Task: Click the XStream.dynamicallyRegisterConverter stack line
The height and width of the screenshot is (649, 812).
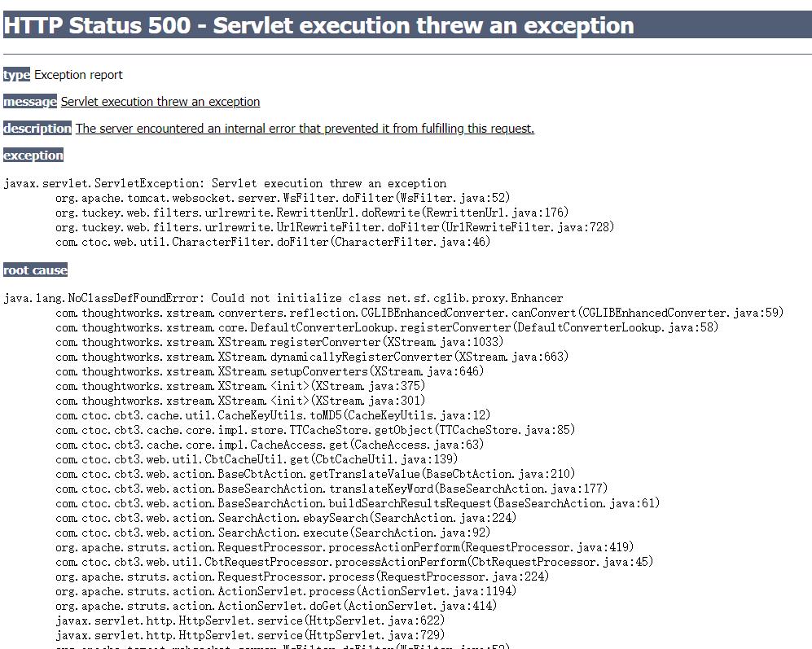Action: 312,357
